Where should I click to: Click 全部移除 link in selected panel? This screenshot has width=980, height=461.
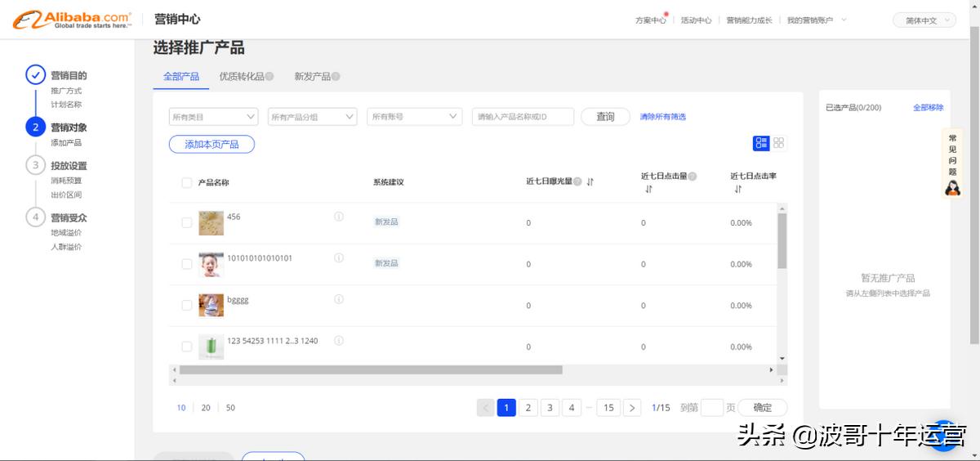[x=928, y=108]
